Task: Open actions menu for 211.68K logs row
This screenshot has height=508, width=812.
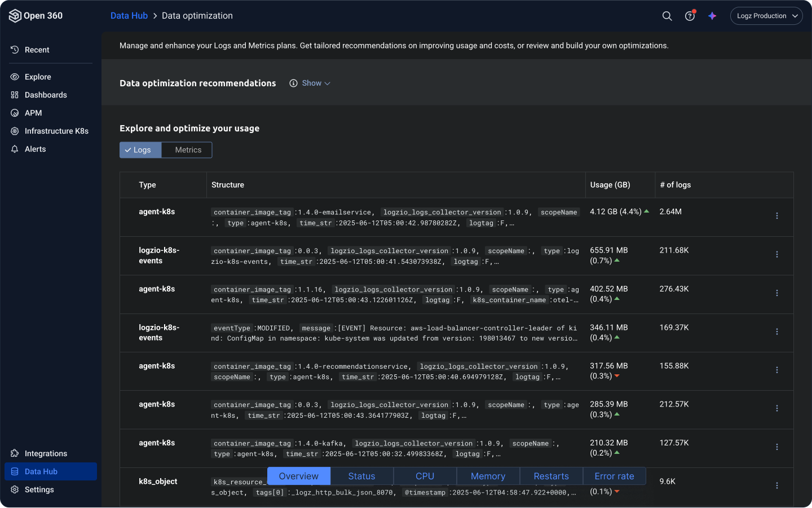Action: (x=777, y=255)
